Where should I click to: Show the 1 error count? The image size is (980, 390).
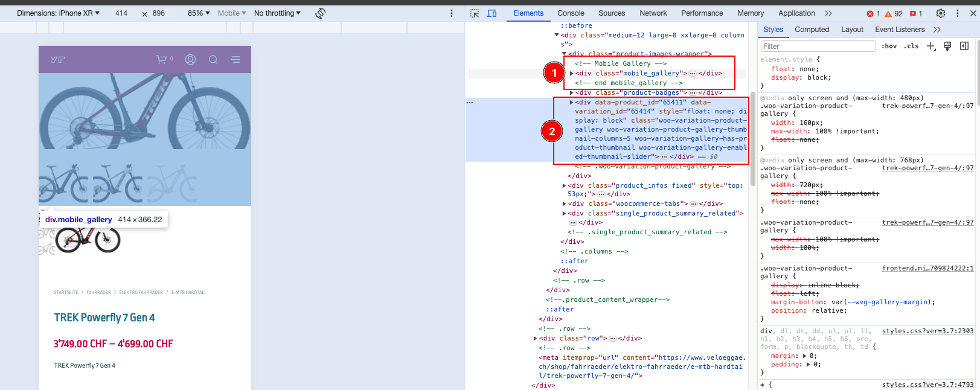point(873,13)
